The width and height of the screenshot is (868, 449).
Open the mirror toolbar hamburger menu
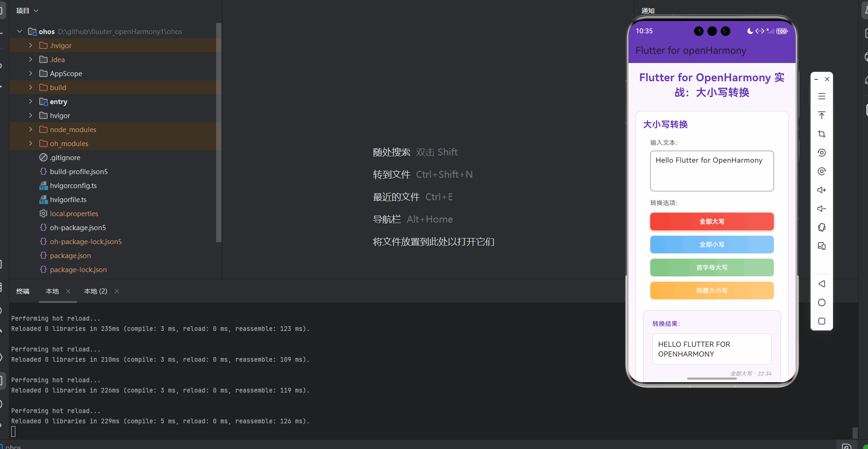point(822,96)
